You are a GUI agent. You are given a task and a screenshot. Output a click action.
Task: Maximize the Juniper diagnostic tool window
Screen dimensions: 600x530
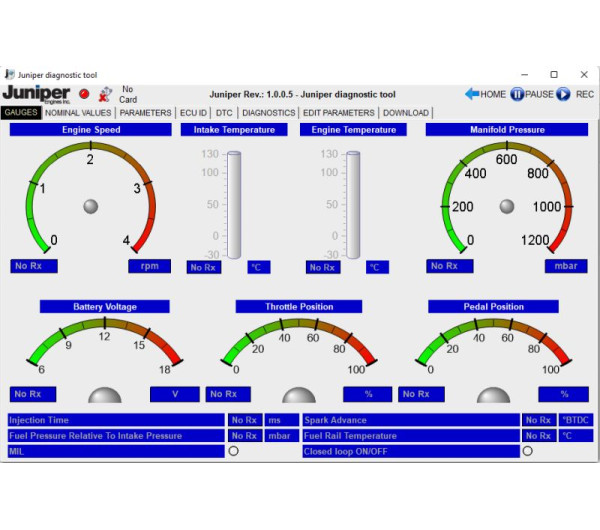[x=554, y=74]
